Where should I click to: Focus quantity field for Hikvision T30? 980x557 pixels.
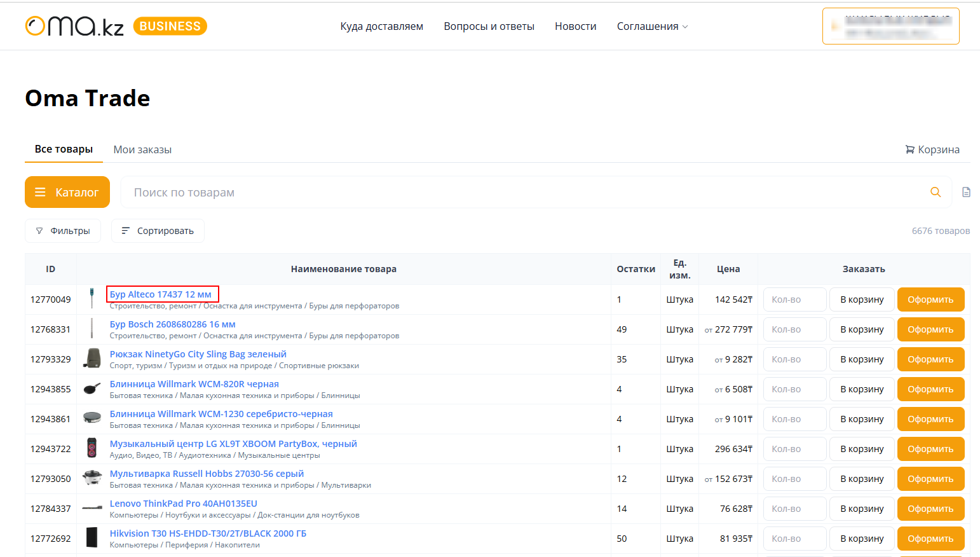click(x=794, y=539)
